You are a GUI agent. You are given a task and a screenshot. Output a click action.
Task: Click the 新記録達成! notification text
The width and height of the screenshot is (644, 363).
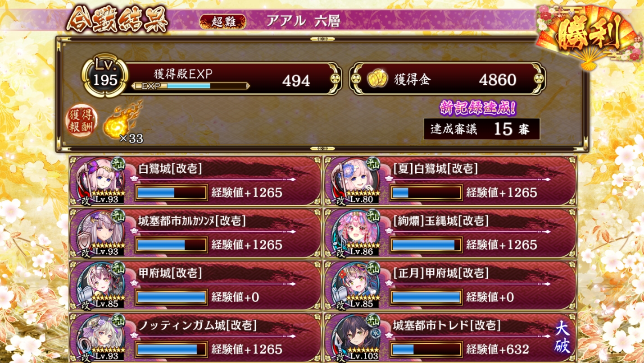tap(477, 108)
